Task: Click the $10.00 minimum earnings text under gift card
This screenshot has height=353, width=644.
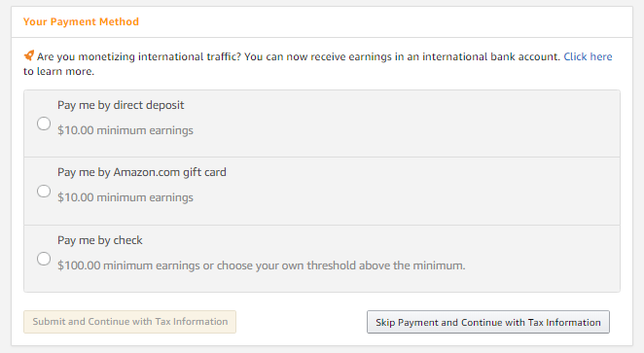Action: tap(125, 197)
